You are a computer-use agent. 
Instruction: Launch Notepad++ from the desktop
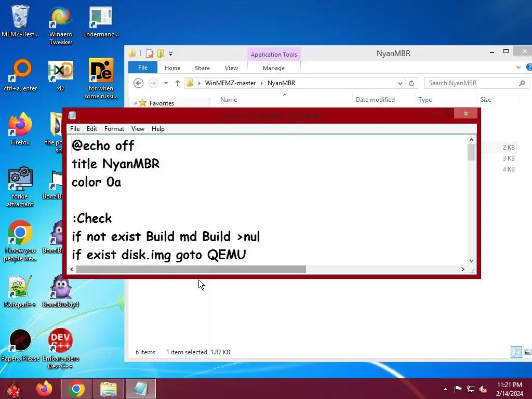[x=20, y=291]
